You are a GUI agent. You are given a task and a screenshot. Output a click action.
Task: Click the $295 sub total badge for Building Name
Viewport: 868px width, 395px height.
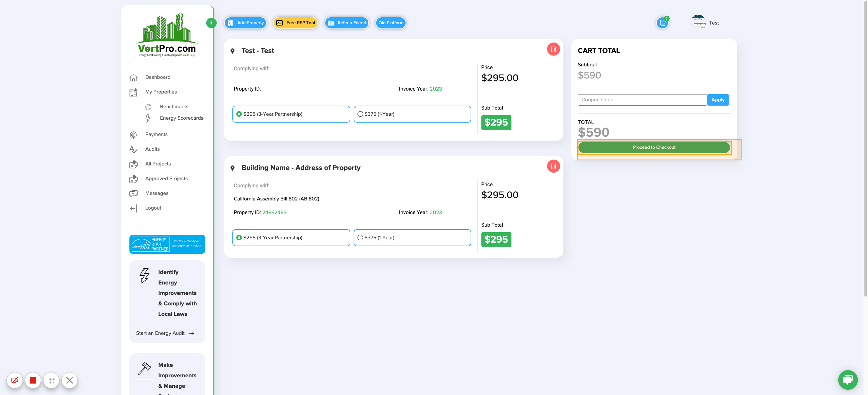tap(496, 240)
